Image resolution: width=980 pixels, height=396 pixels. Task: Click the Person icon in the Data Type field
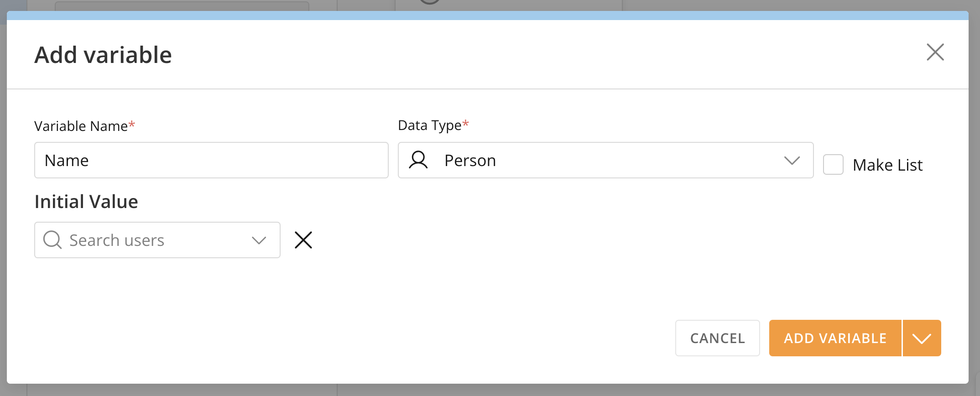(418, 160)
